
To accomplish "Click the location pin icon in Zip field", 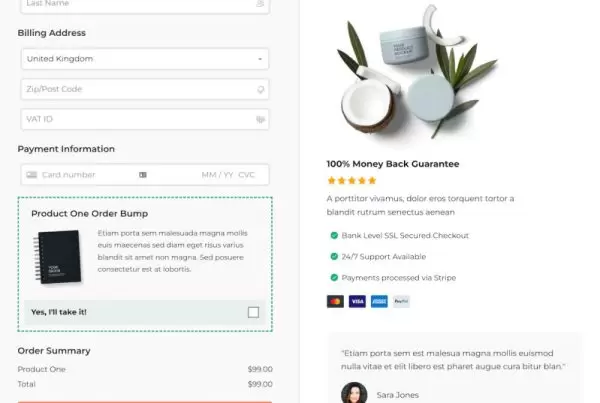I will 261,90.
